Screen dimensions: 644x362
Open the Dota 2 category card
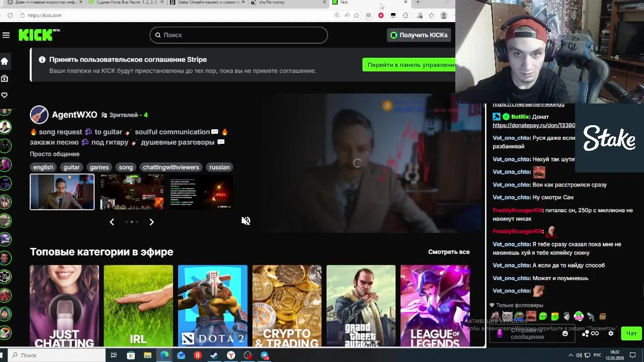coord(213,306)
